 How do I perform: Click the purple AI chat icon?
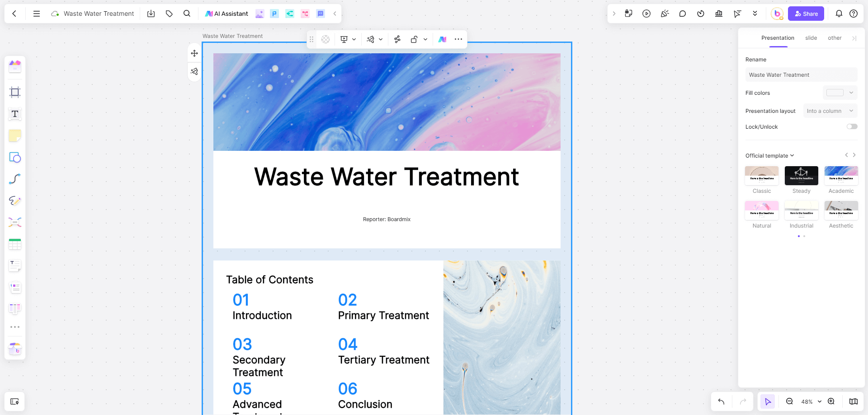[321, 14]
